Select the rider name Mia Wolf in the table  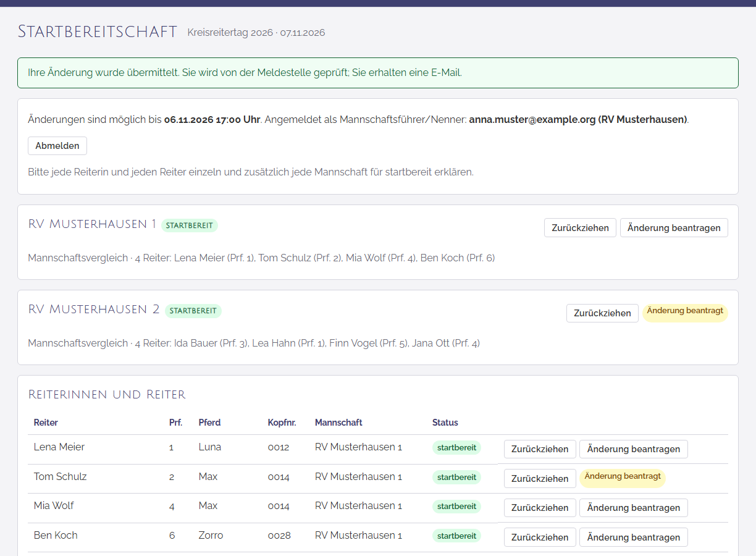tap(54, 506)
